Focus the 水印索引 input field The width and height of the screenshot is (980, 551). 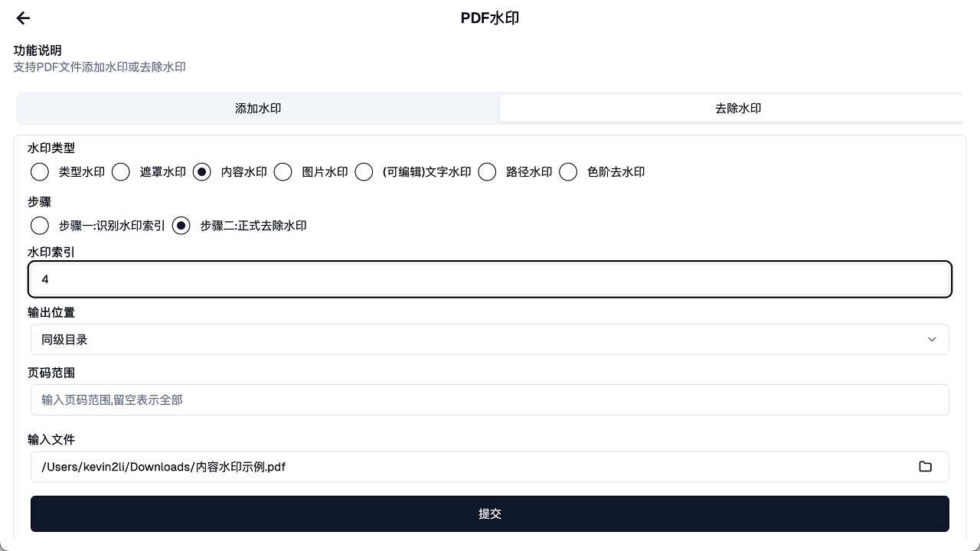click(x=490, y=279)
